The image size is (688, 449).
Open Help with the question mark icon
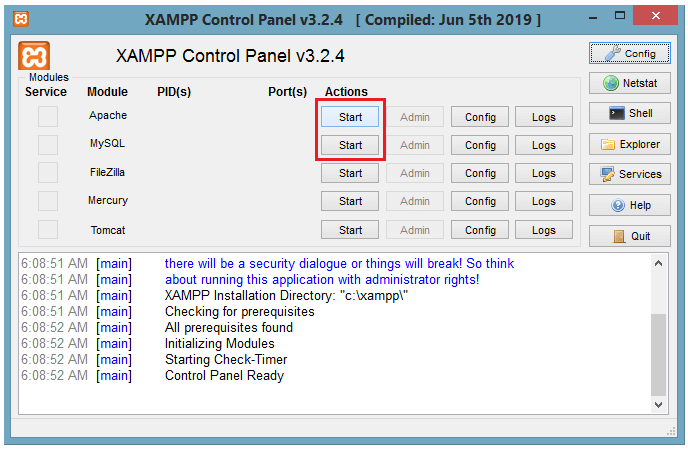tap(629, 205)
